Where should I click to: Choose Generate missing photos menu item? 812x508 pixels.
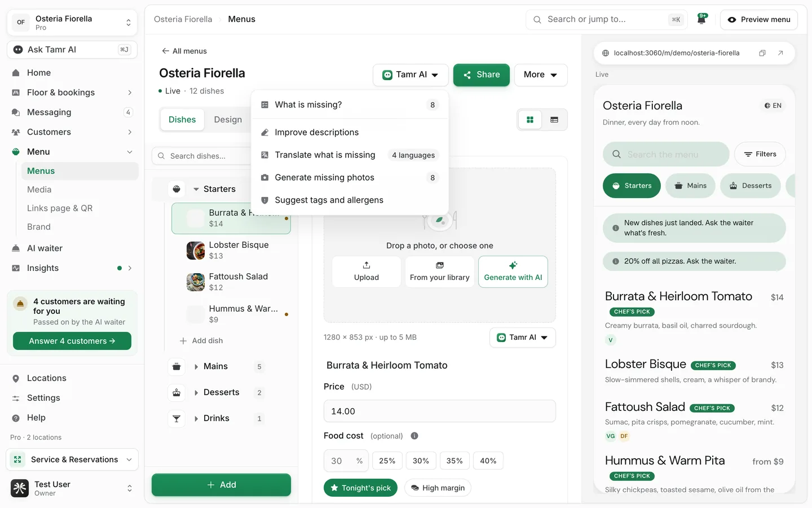click(350, 178)
